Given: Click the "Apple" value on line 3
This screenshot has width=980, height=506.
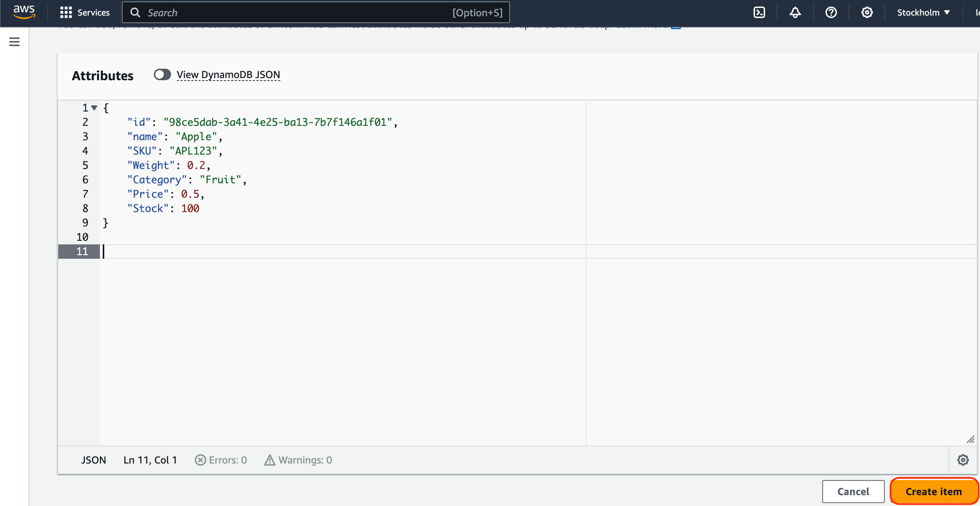Looking at the screenshot, I should [196, 137].
